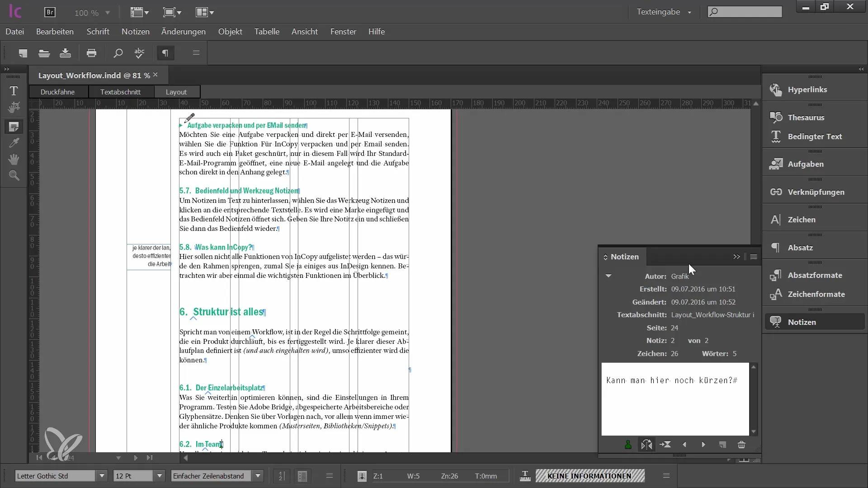Expand Textabschnitt tab in panel bar

click(120, 91)
